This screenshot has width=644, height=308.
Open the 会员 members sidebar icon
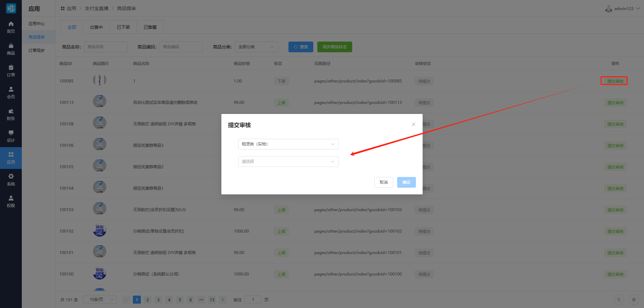(x=11, y=93)
